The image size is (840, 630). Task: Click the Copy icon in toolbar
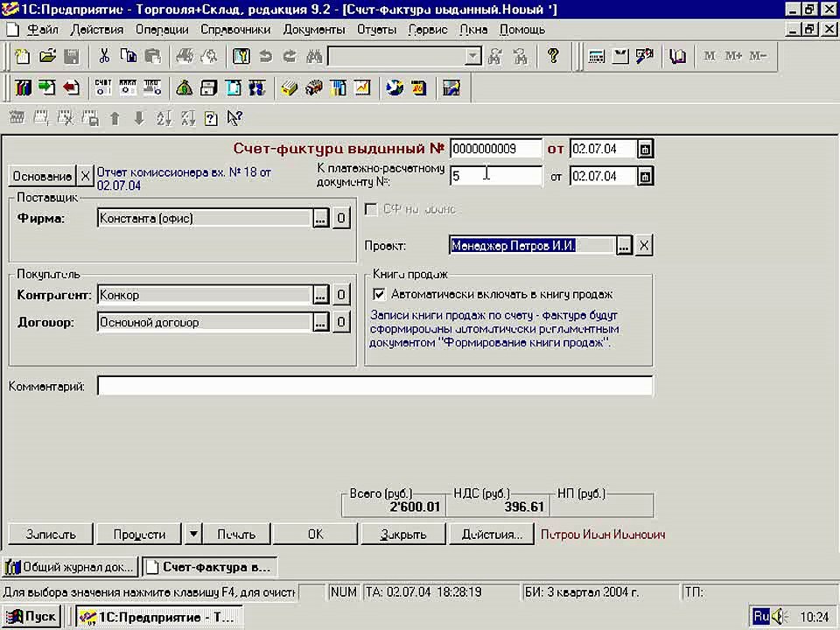tap(129, 56)
